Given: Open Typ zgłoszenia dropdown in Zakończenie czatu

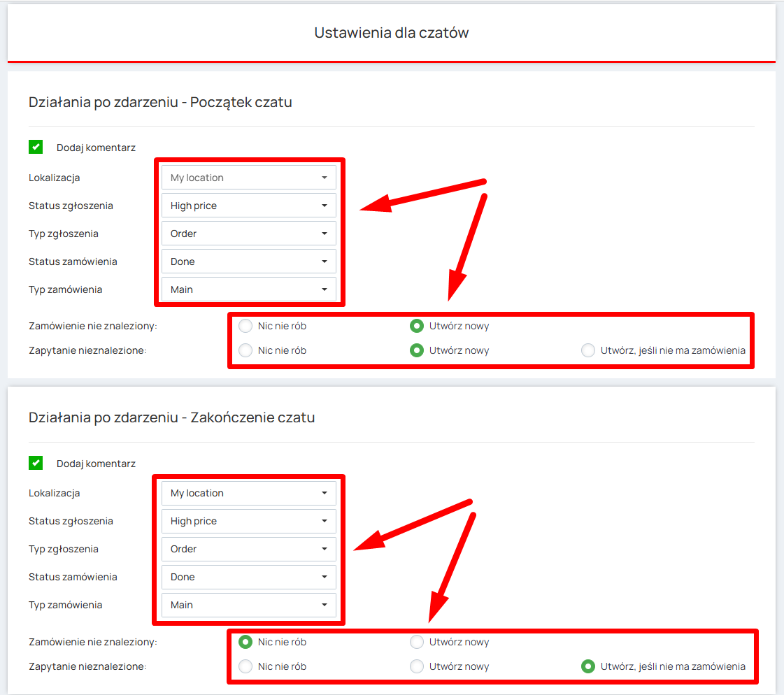Looking at the screenshot, I should pos(248,549).
